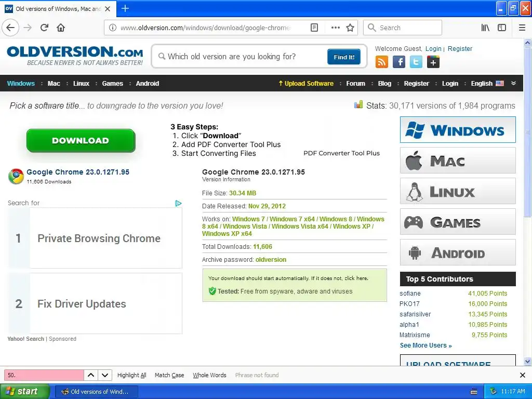Click the Find It! button
532x399 pixels.
tap(344, 57)
